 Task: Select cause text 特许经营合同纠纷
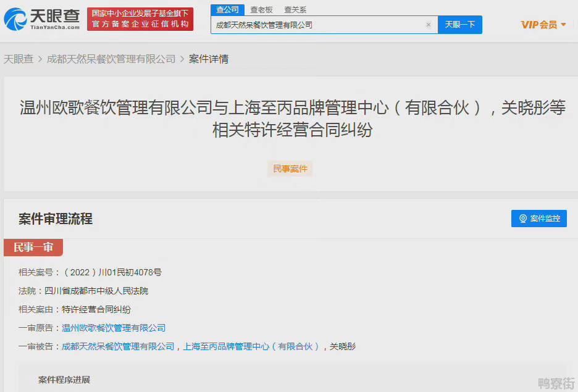(x=96, y=309)
